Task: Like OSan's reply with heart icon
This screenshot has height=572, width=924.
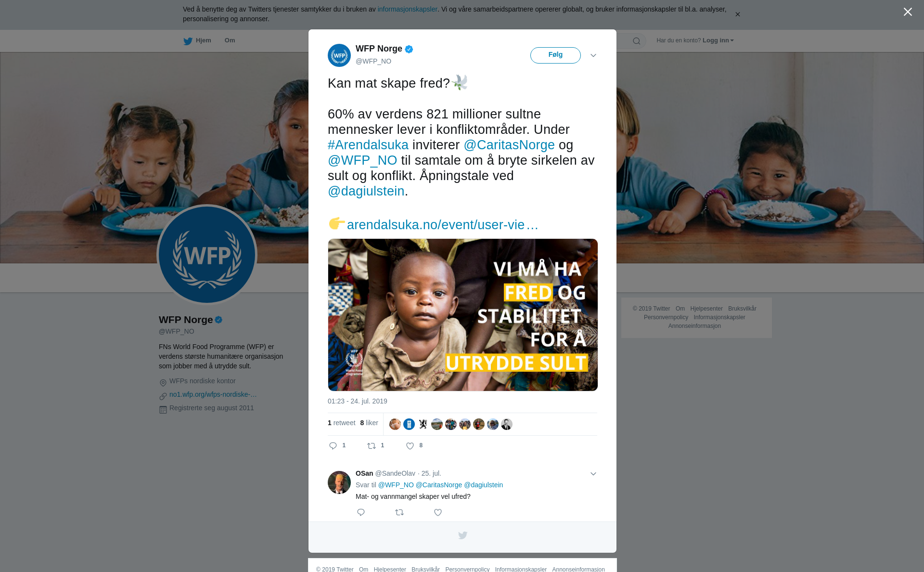Action: 438,512
